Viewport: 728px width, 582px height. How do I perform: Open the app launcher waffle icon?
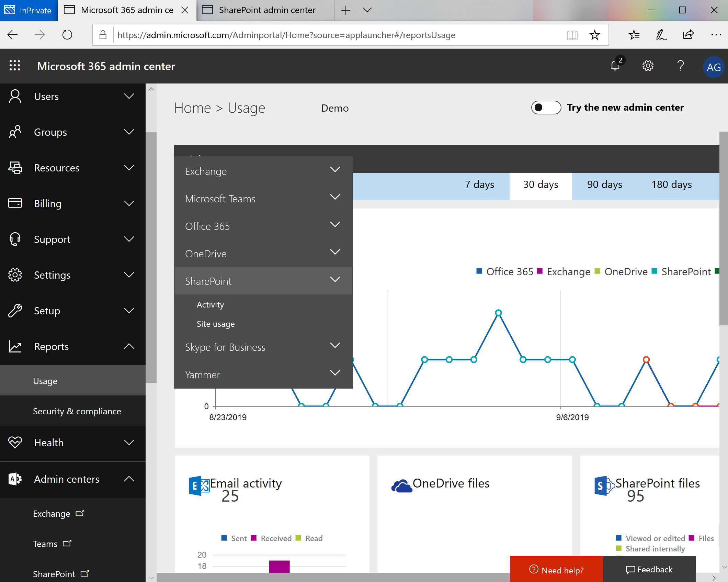pyautogui.click(x=15, y=66)
